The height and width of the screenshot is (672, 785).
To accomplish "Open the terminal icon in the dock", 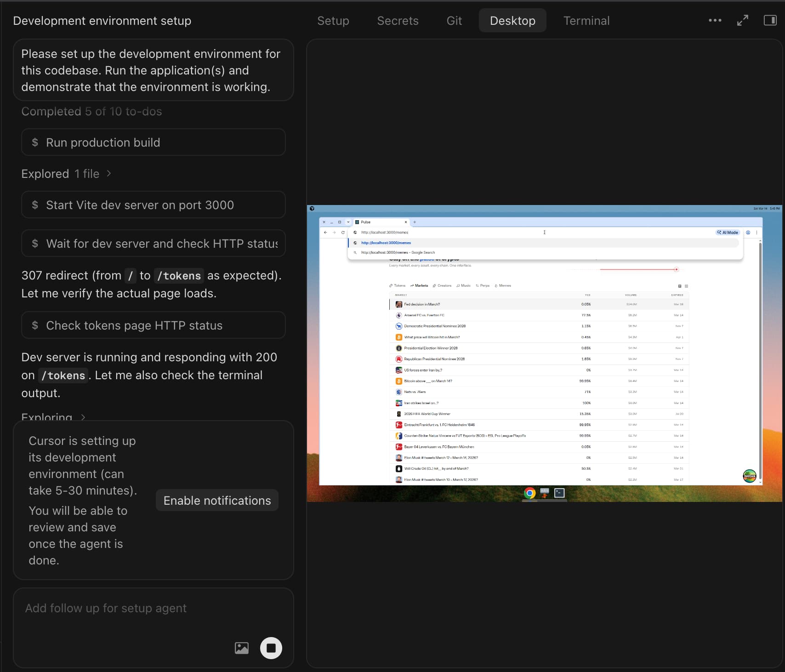I will [559, 493].
